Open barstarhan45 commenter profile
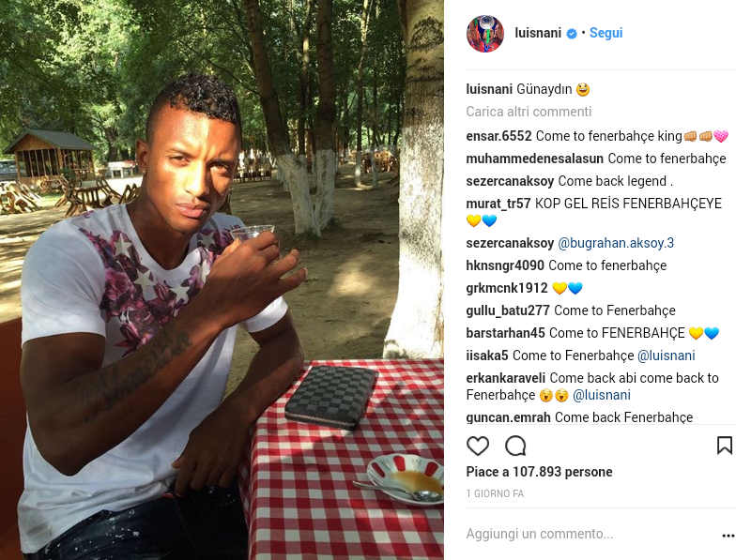This screenshot has width=751, height=560. pos(505,333)
